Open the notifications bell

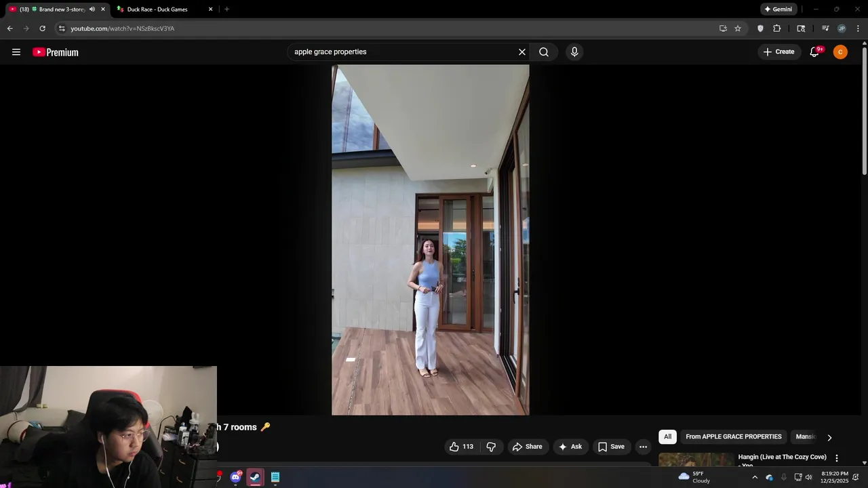tap(815, 52)
